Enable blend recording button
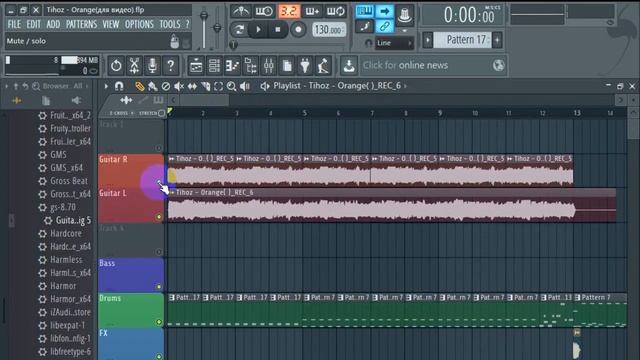Screen dimensions: 640x360 coord(312,11)
